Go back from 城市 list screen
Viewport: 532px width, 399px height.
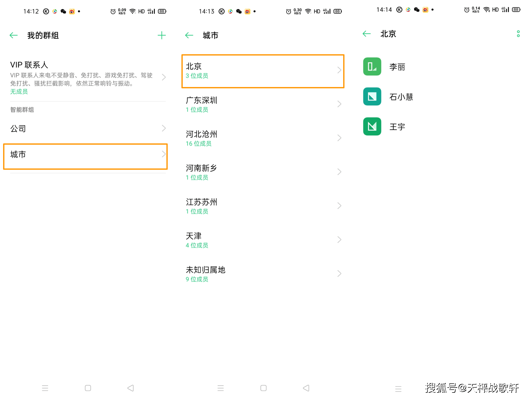(189, 35)
